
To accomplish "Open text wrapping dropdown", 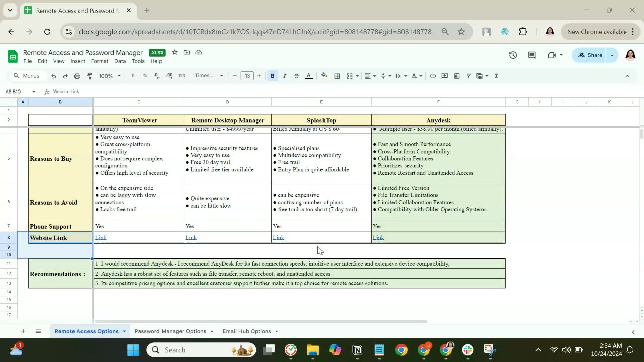I will [401, 76].
